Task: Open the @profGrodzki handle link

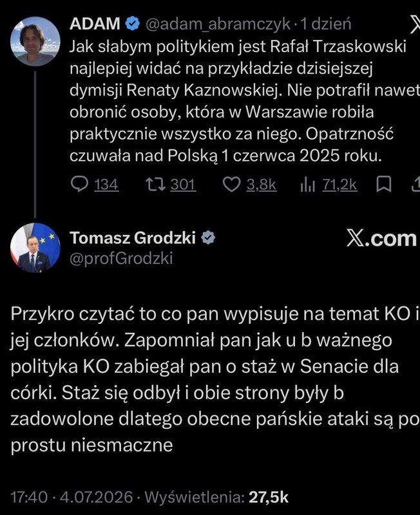Action: pyautogui.click(x=121, y=259)
